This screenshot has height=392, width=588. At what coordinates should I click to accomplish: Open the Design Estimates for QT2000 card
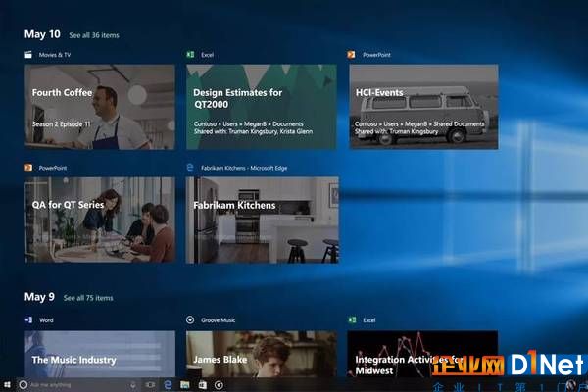[x=262, y=107]
